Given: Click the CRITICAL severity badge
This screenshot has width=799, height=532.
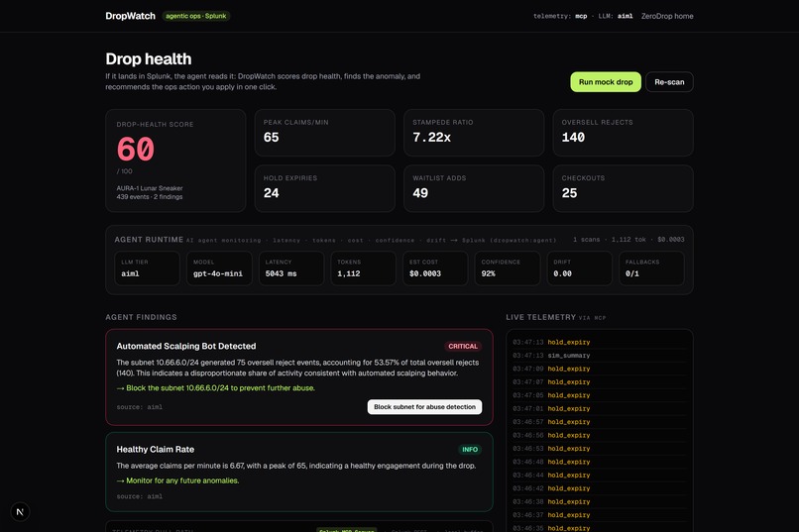Looking at the screenshot, I should pos(463,346).
